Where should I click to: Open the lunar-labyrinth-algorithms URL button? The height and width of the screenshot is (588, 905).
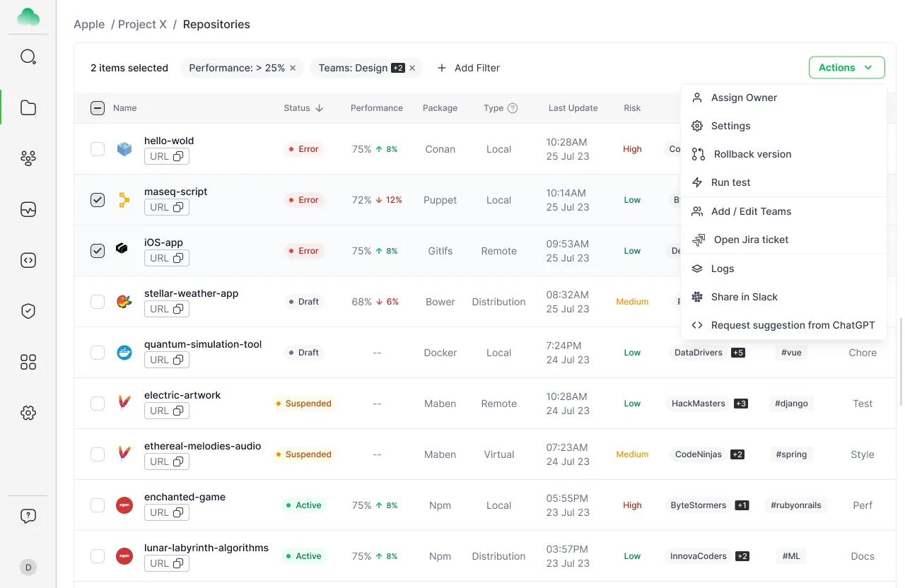point(167,563)
